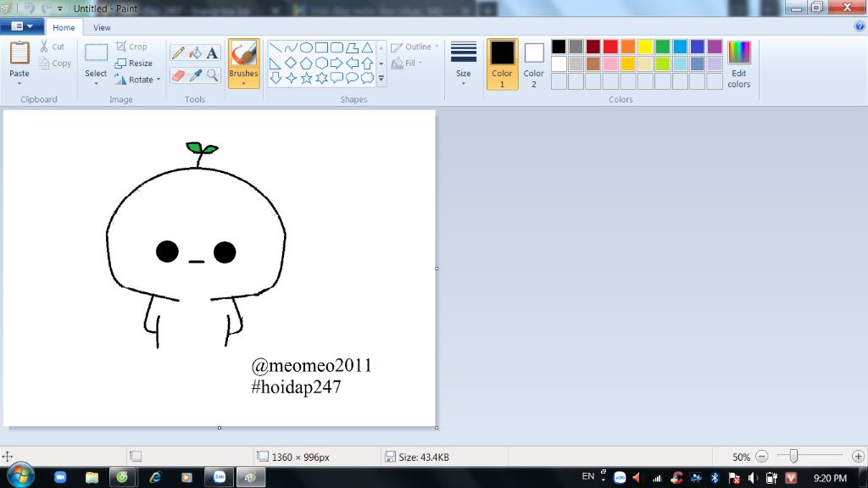Click the Crop button
Viewport: 868px width, 488px height.
click(131, 47)
